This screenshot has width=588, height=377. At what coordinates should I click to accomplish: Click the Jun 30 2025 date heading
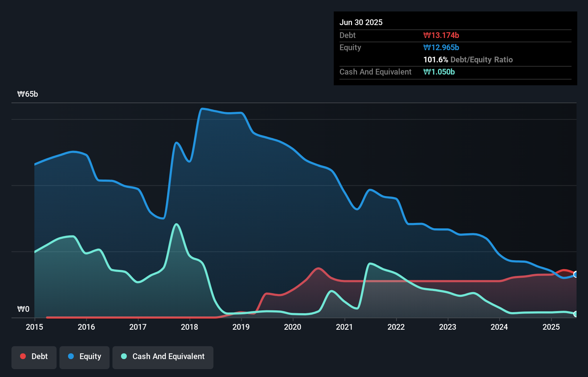[361, 22]
